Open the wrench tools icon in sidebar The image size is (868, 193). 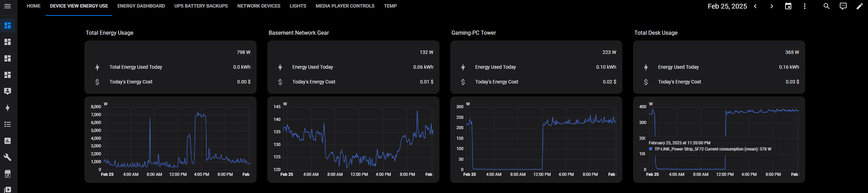pos(8,157)
